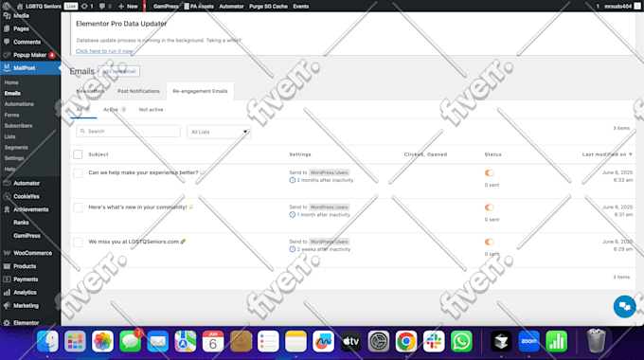Launch Launchpad from the dock
This screenshot has height=360, width=644.
[x=75, y=341]
